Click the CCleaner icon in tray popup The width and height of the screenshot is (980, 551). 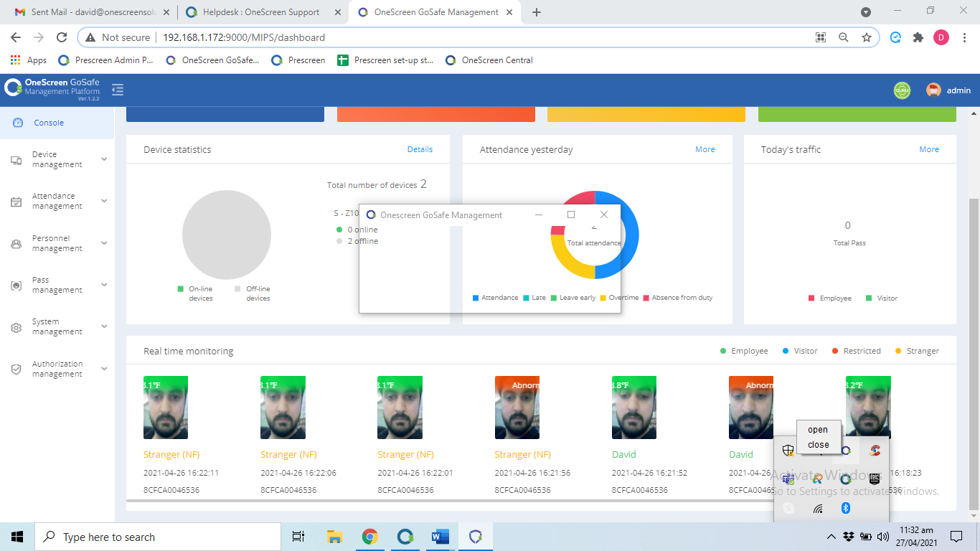875,451
